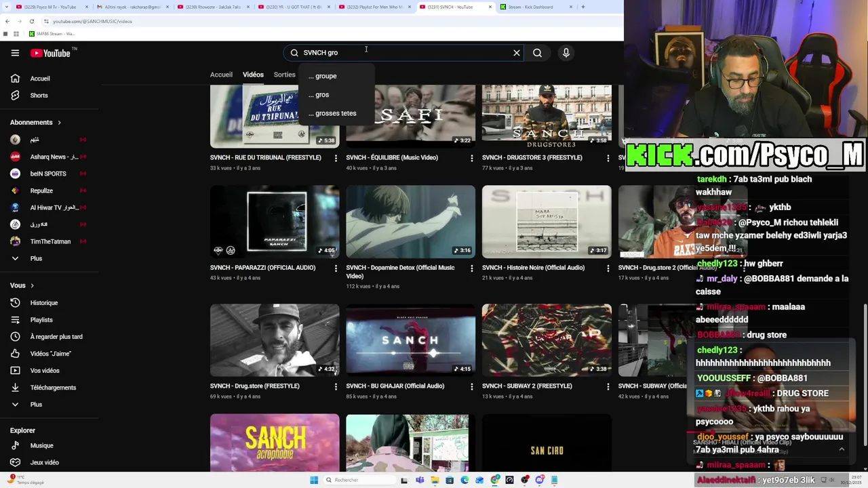Reload the page with browser refresh button
Screen dimensions: 868x488
[x=31, y=21]
